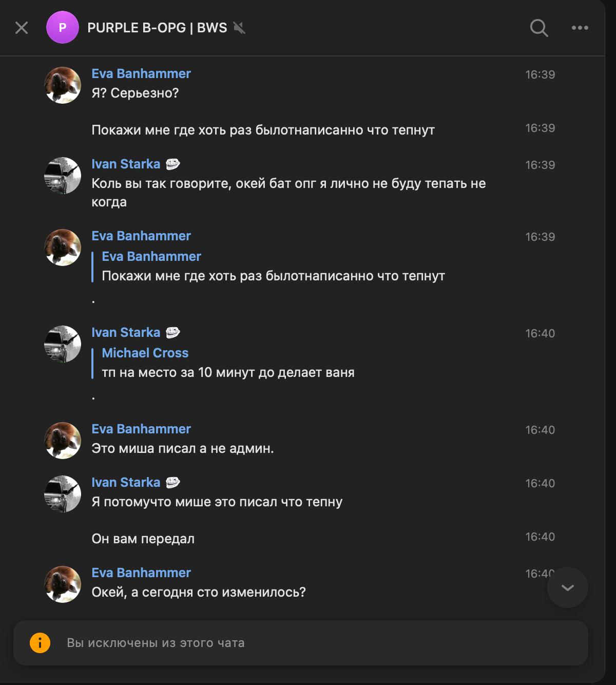Click Eva Banhammer's avatar beside "Окей, а сегодня" message
616x685 pixels.
[x=63, y=584]
